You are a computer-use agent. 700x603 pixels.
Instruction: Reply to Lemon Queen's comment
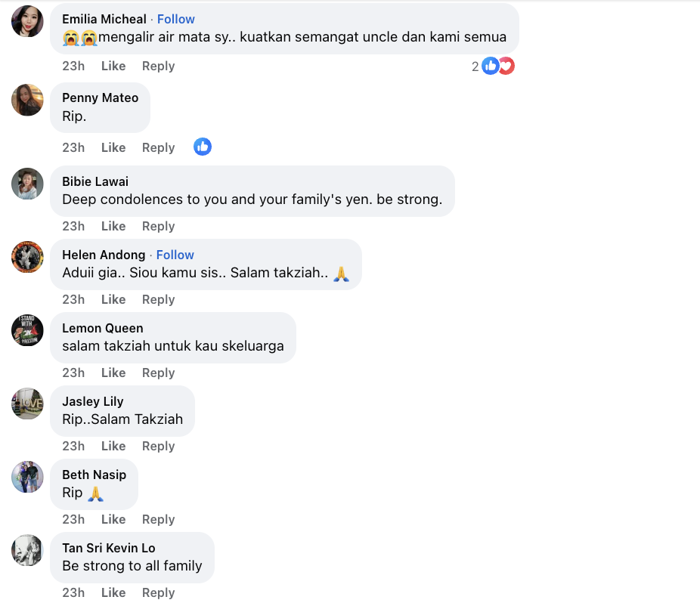(x=158, y=373)
